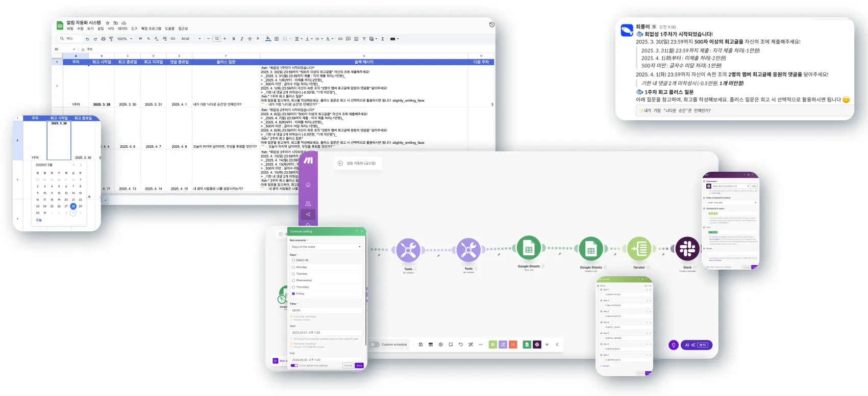
Task: Click Cancel in Schedule setting dialog
Action: pos(348,365)
